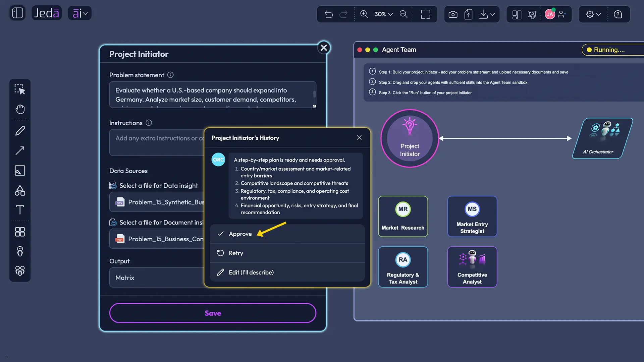Image resolution: width=644 pixels, height=362 pixels.
Task: Click the Jeda logo
Action: tap(47, 13)
